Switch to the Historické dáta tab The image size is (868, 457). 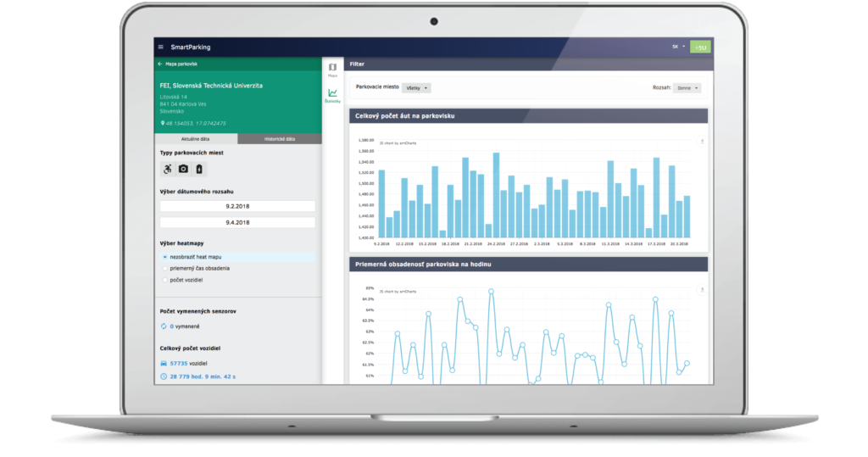[278, 138]
